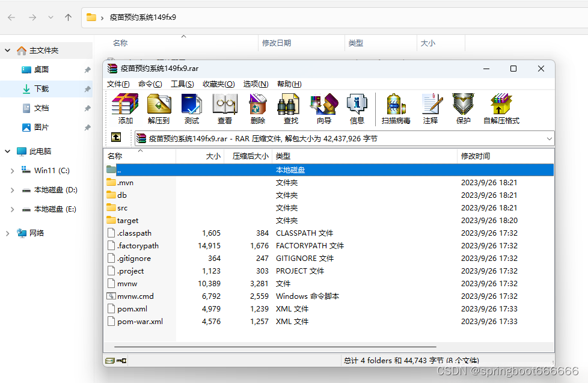This screenshot has height=383, width=588.
Task: Open recent locations dropdown in Explorer
Action: 51,17
